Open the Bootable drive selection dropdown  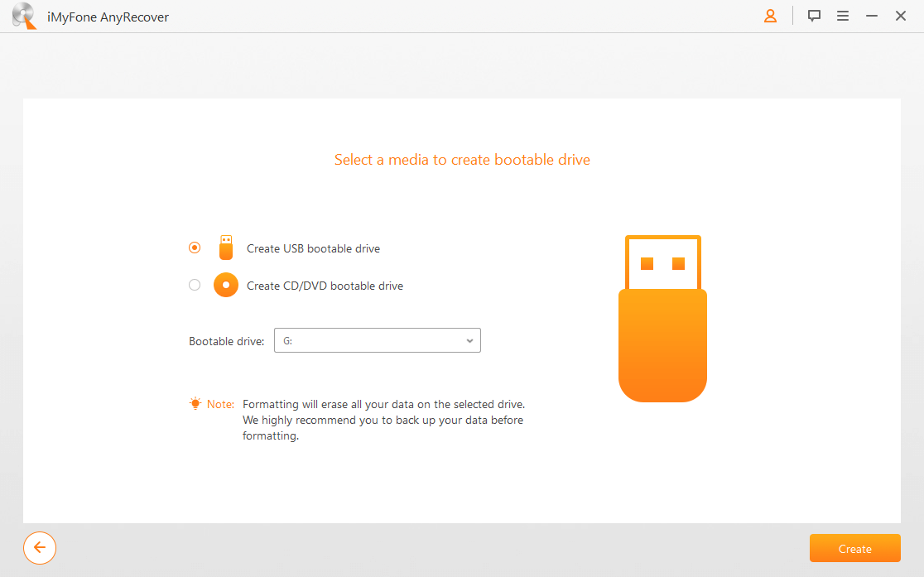pos(377,340)
